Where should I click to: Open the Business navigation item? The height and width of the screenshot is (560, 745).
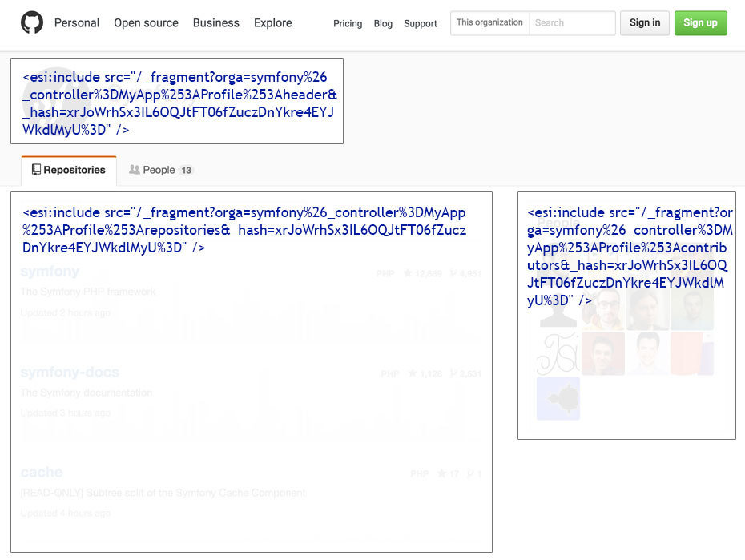215,22
